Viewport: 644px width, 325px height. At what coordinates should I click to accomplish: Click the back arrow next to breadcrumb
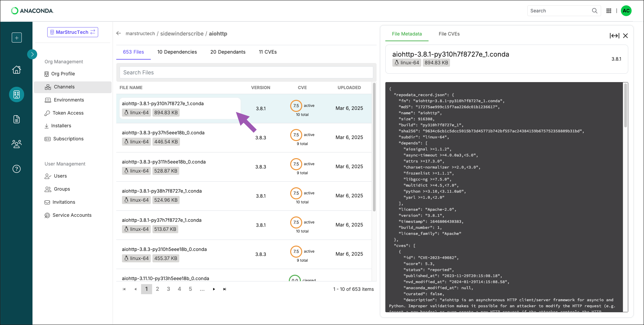[119, 34]
